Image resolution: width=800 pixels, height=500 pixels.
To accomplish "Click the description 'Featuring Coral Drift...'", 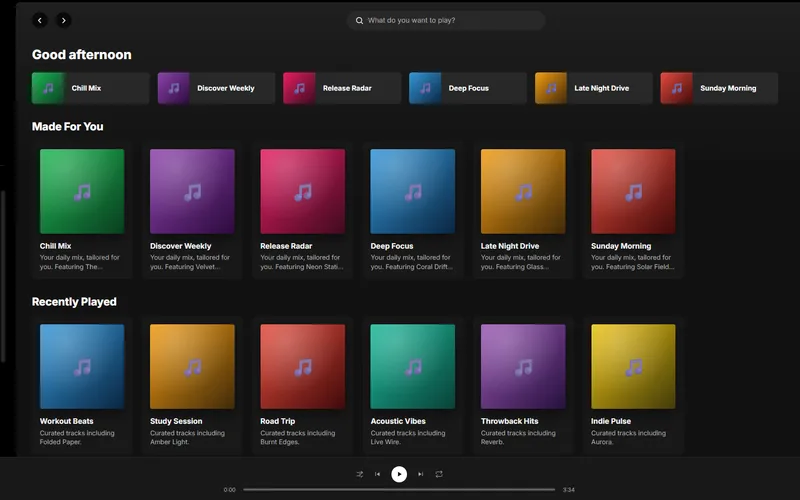I will tap(411, 262).
